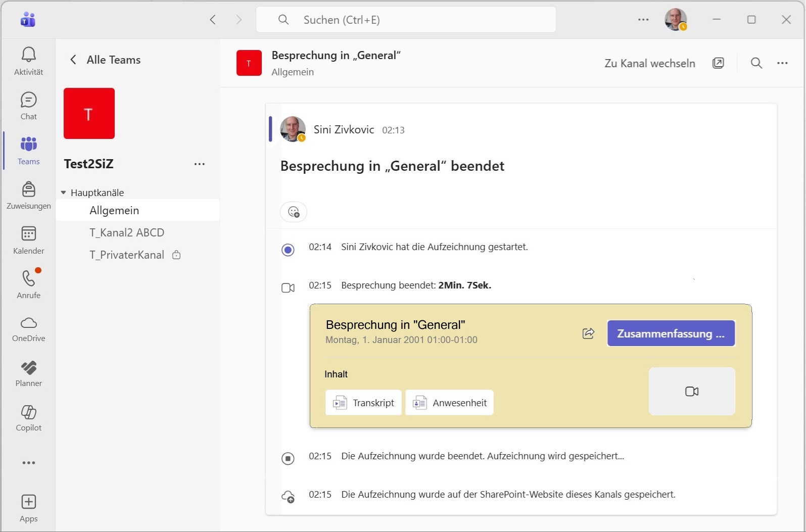Screen dimensions: 806x532
Task: Select the T_PrivaterKanal channel
Action: point(127,255)
